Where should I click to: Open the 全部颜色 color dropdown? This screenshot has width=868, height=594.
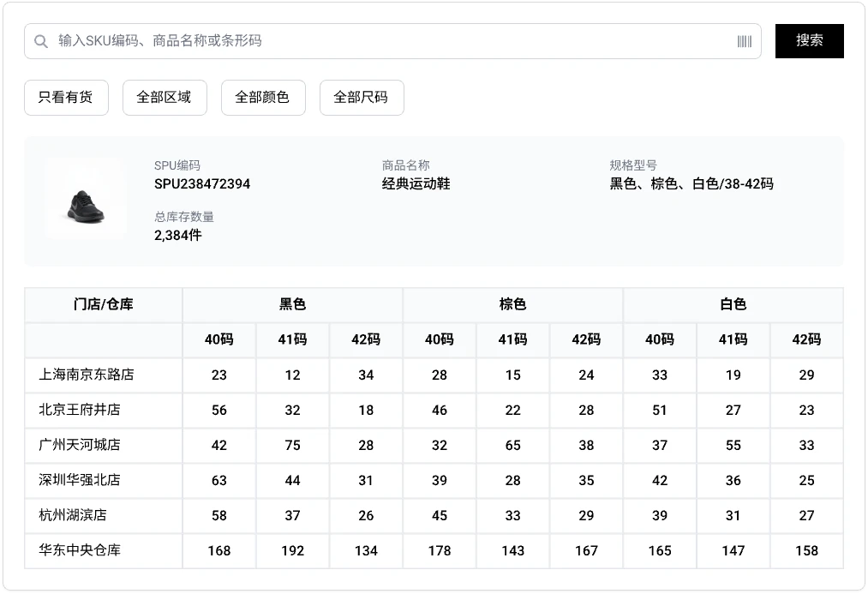[x=263, y=97]
